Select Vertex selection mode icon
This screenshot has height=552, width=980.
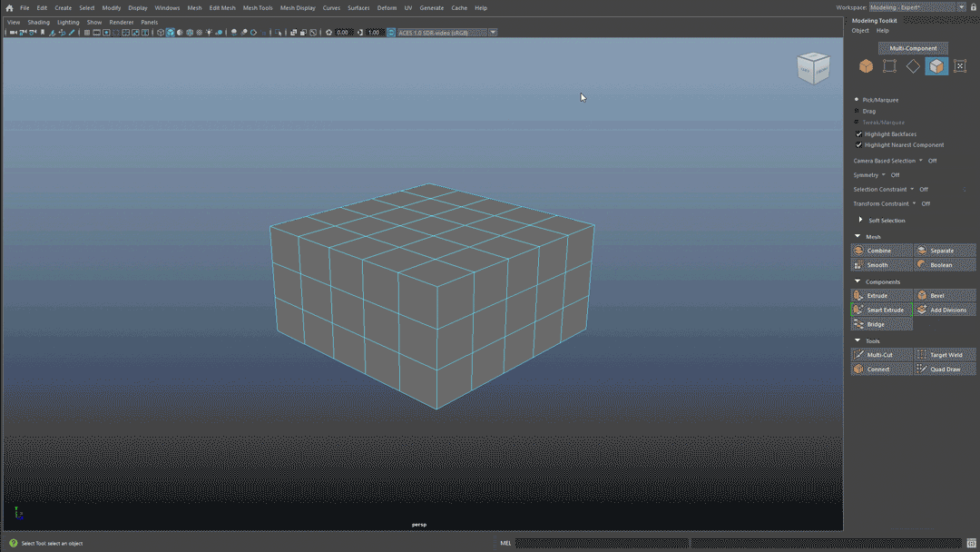[889, 66]
